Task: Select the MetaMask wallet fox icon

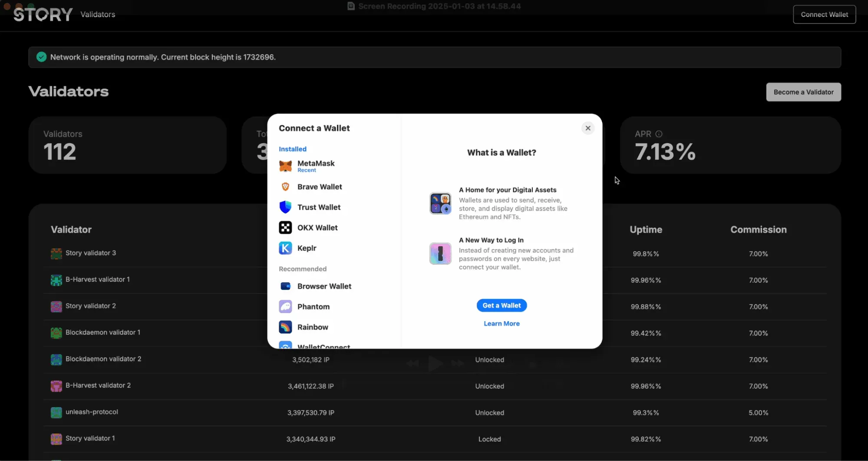Action: (x=285, y=166)
